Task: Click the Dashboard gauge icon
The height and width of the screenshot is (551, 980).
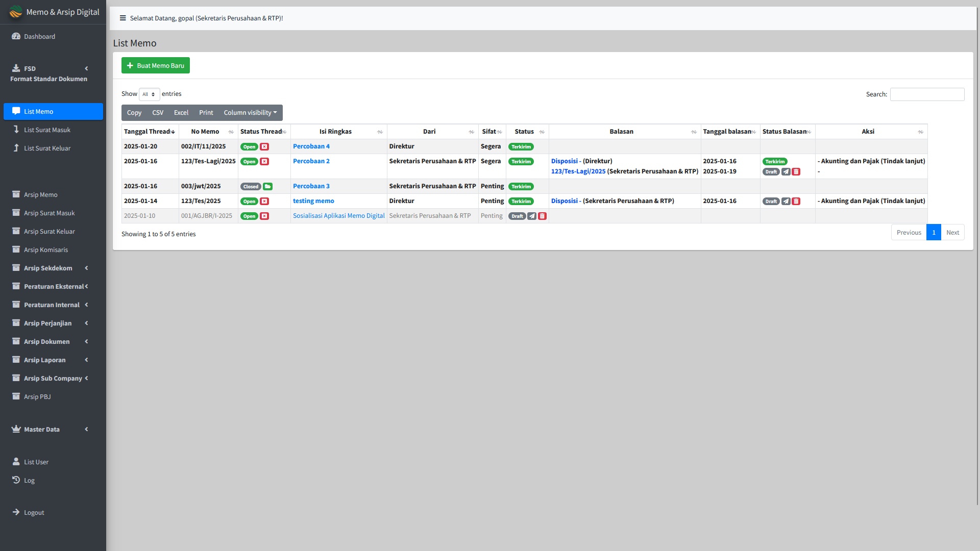Action: coord(16,36)
